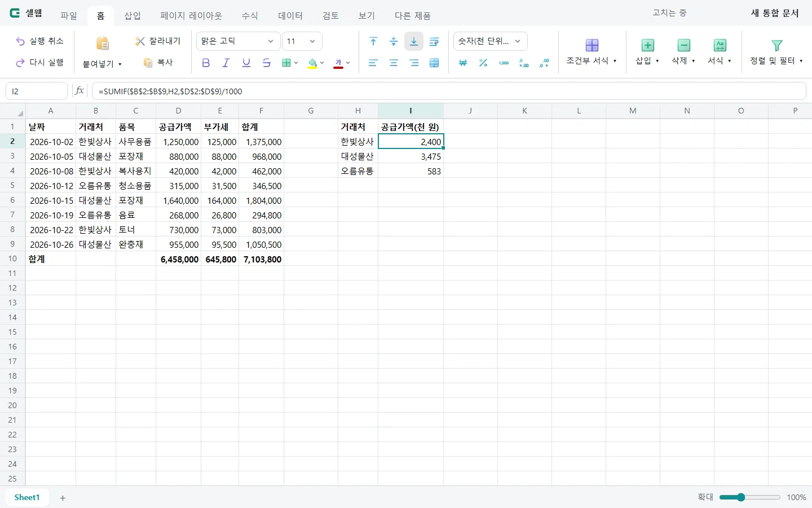Screen dimensions: 812x508
Task: Align cell content to top
Action: point(373,41)
